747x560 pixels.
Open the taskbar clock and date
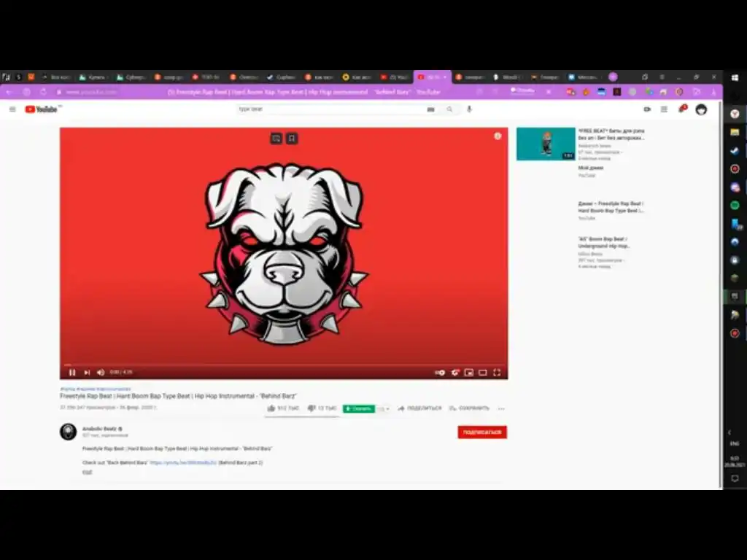(x=735, y=462)
